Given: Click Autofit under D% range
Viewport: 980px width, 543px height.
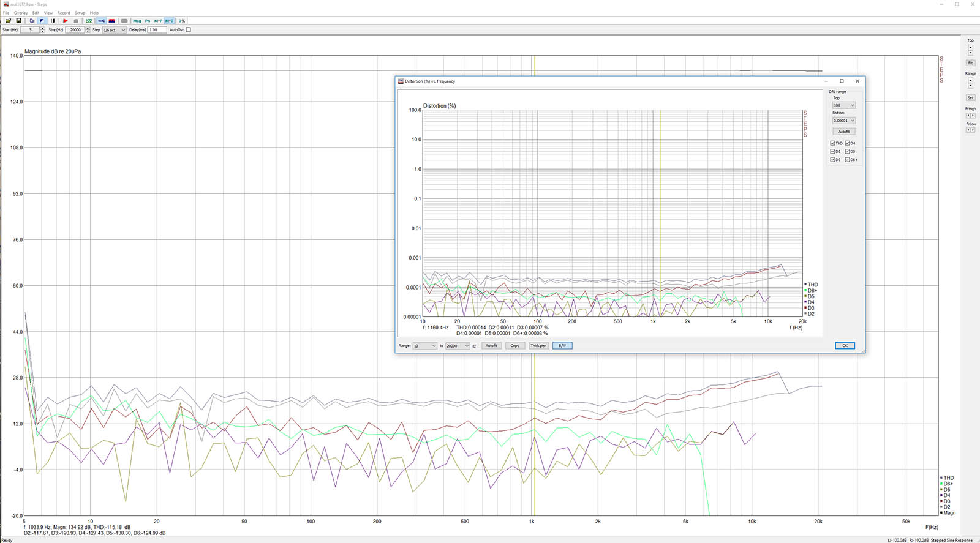Looking at the screenshot, I should tap(843, 132).
